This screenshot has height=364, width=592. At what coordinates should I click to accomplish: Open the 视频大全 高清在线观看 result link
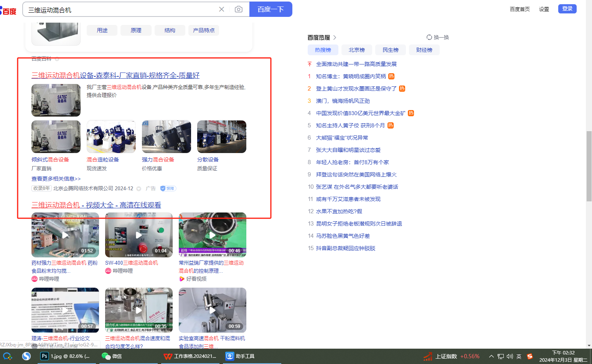[x=96, y=205]
